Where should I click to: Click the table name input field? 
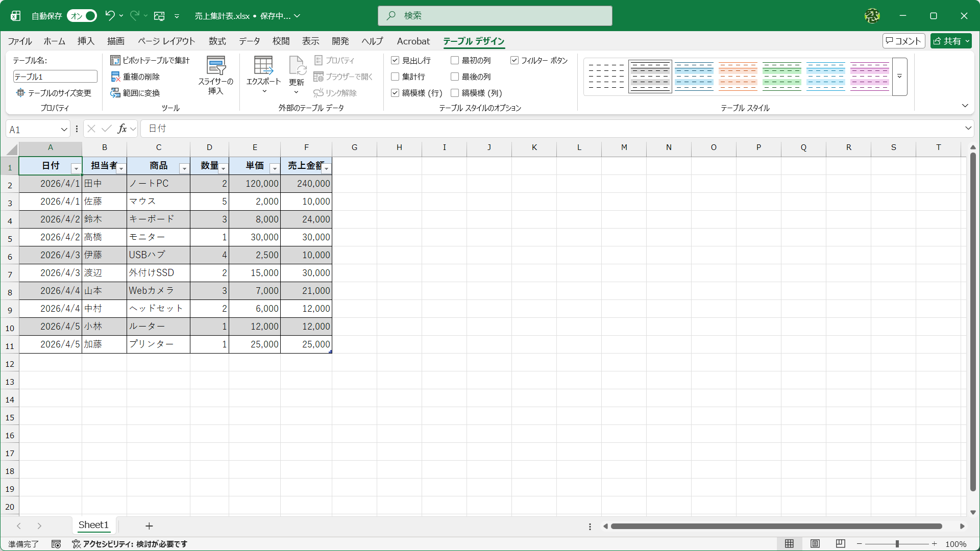click(55, 77)
